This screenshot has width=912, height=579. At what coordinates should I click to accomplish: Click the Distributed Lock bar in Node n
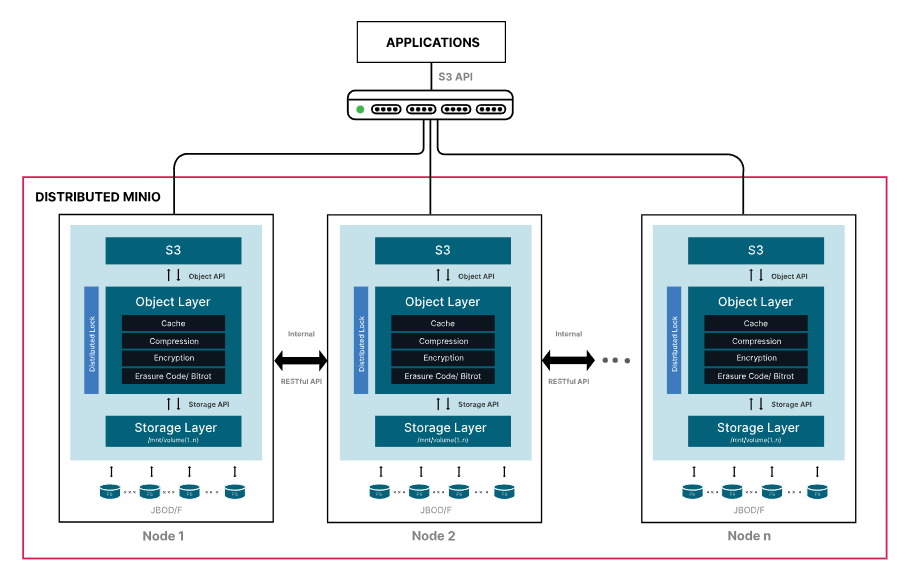tap(674, 340)
